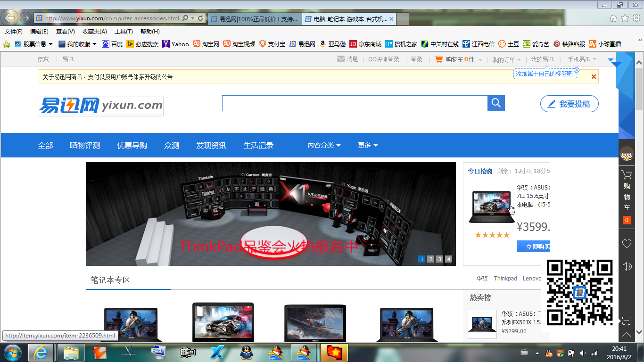Expand the 我的收藏 bookmark folder

pos(77,44)
